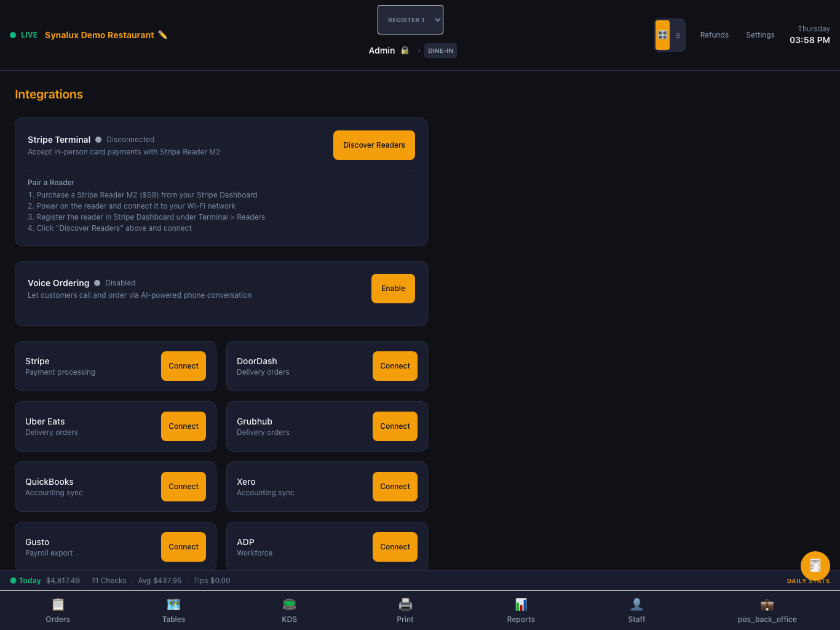Connect the Grubhub integration
840x630 pixels.
tap(395, 426)
